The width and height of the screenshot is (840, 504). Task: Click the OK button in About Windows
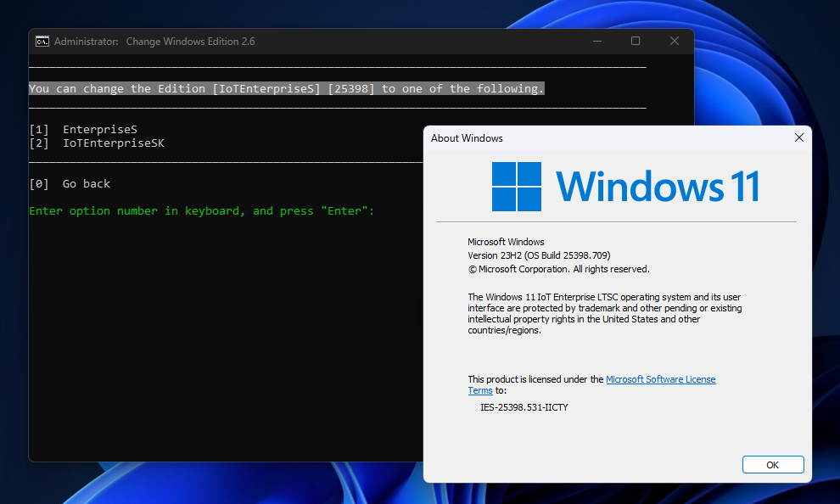coord(772,464)
